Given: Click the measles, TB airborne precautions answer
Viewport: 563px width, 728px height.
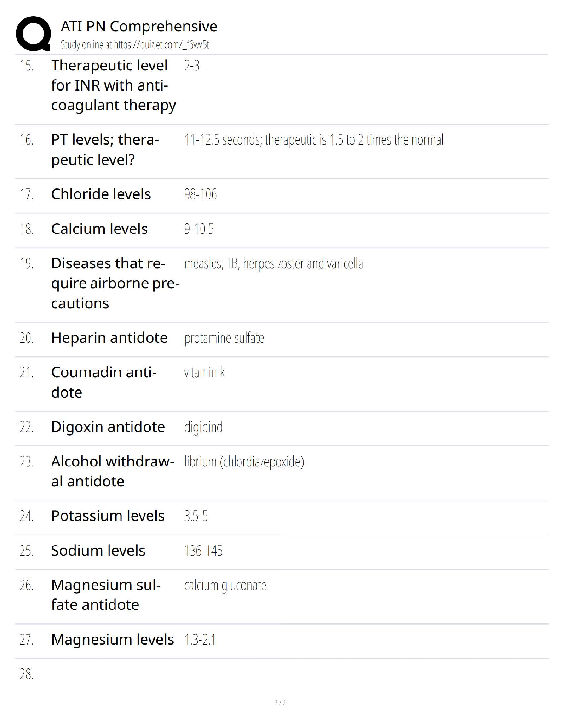Looking at the screenshot, I should 273,264.
